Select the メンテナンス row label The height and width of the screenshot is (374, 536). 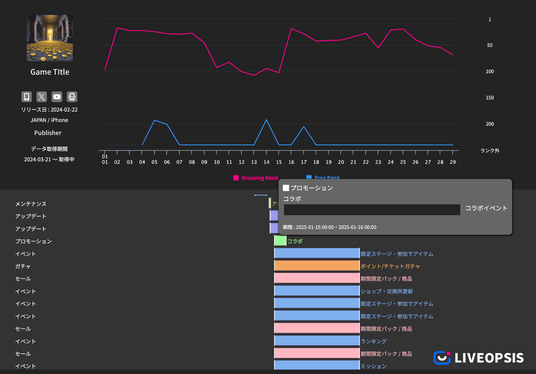tap(31, 204)
